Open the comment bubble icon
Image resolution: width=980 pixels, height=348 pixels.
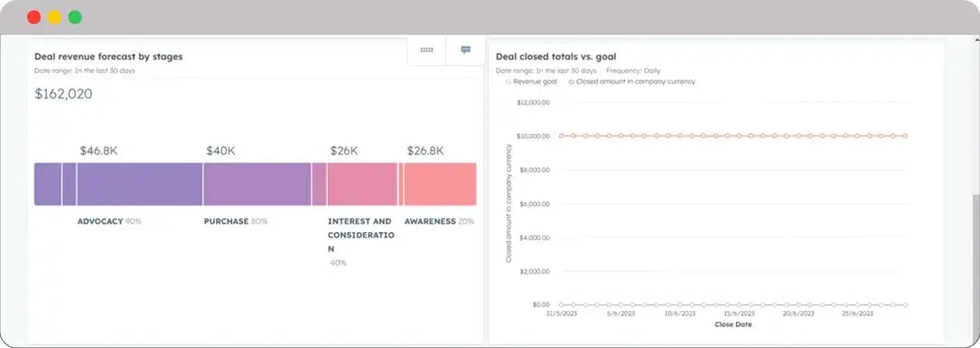[x=466, y=50]
